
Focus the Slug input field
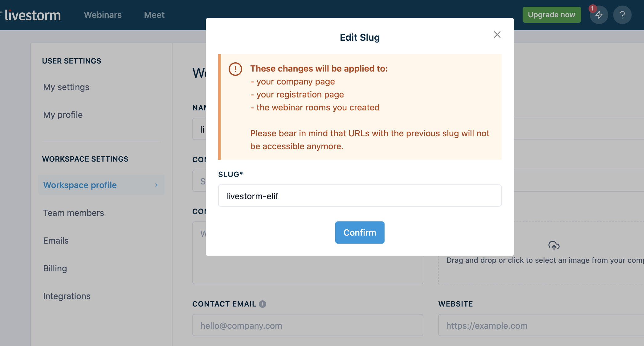(x=360, y=196)
